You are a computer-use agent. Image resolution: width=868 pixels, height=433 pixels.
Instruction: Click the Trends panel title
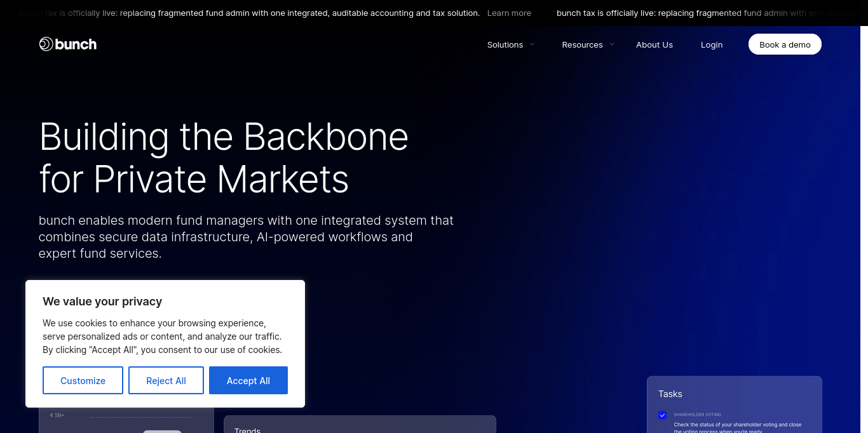point(248,430)
